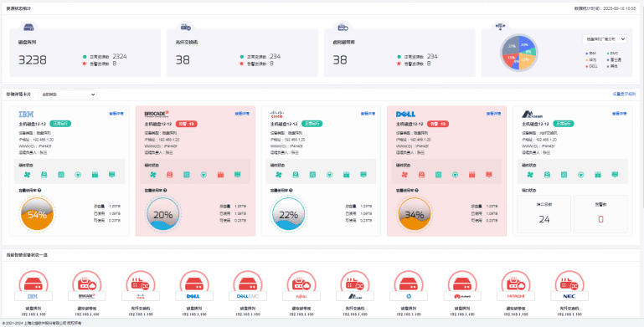This screenshot has height=327, width=644.
Task: Toggle the EMC legend item in pie chart
Action: click(x=612, y=54)
